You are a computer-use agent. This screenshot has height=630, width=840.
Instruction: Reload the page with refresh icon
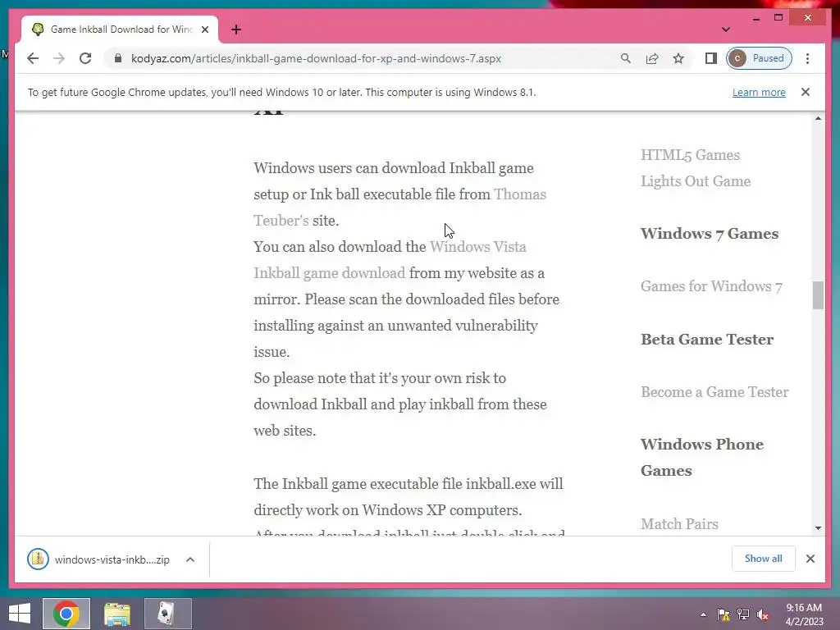(85, 58)
